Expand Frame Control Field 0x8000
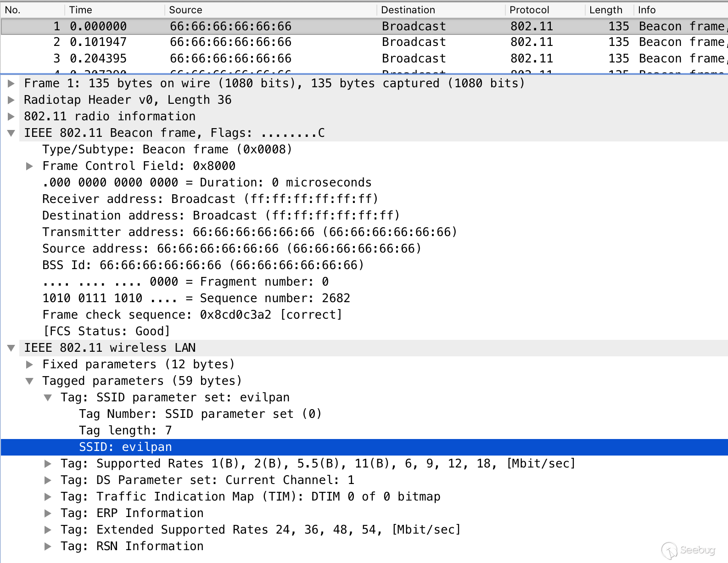This screenshot has width=728, height=563. pyautogui.click(x=29, y=166)
